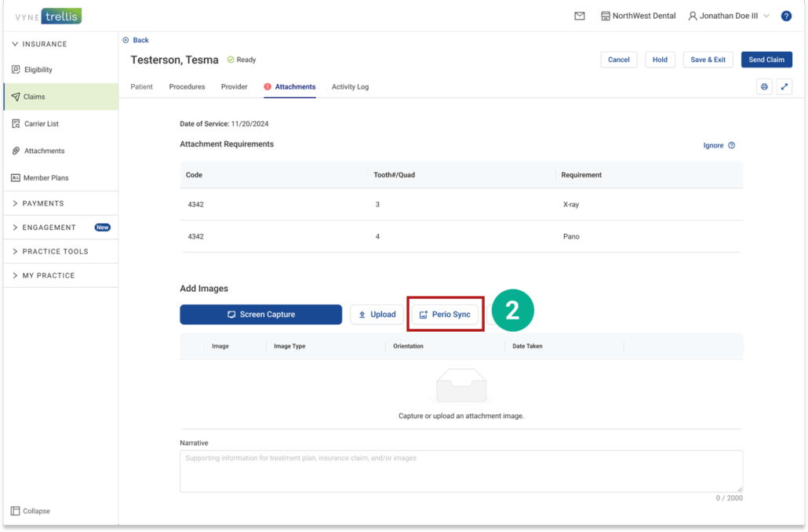Click the mail envelope icon
The height and width of the screenshot is (532, 808).
(580, 16)
